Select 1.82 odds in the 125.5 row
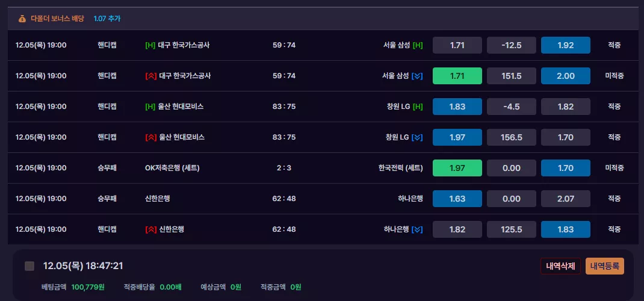 (457, 229)
